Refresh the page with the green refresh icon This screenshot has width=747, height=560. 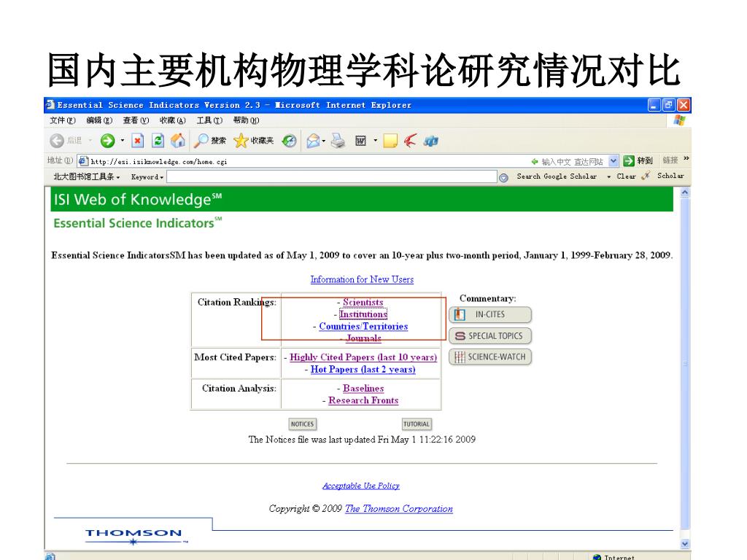click(x=158, y=141)
